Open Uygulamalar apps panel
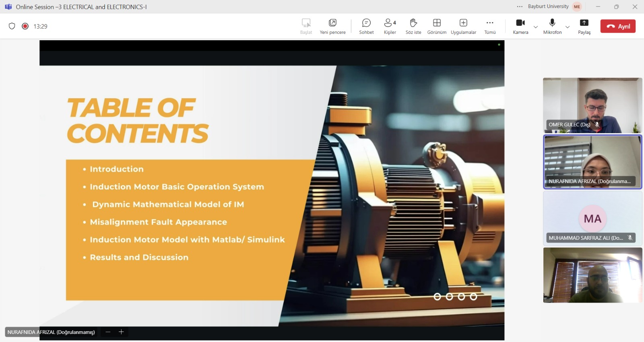 pos(463,26)
